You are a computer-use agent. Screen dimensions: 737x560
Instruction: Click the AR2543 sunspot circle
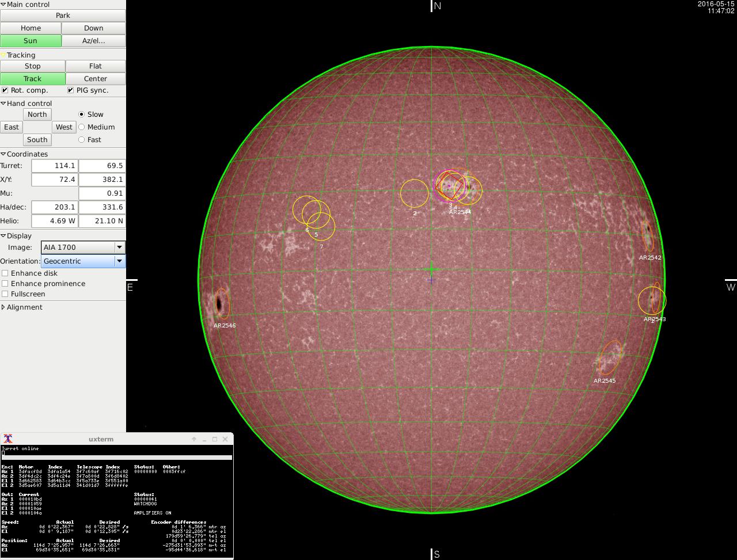(x=652, y=300)
